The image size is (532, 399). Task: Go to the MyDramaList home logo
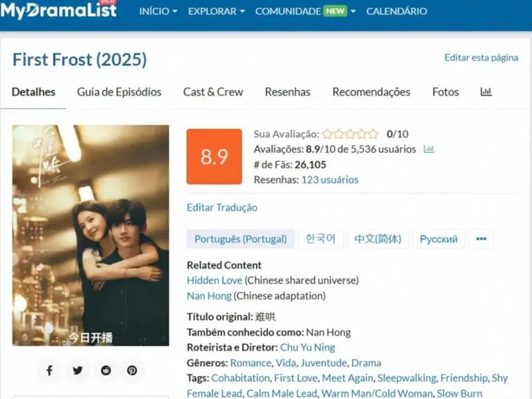[58, 10]
